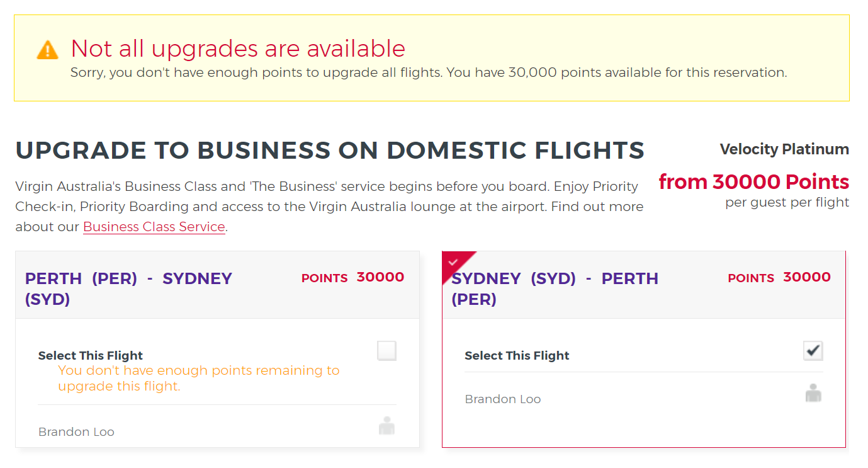This screenshot has width=868, height=468.
Task: Click passenger icon in Sydney to Perth card
Action: coord(813,393)
